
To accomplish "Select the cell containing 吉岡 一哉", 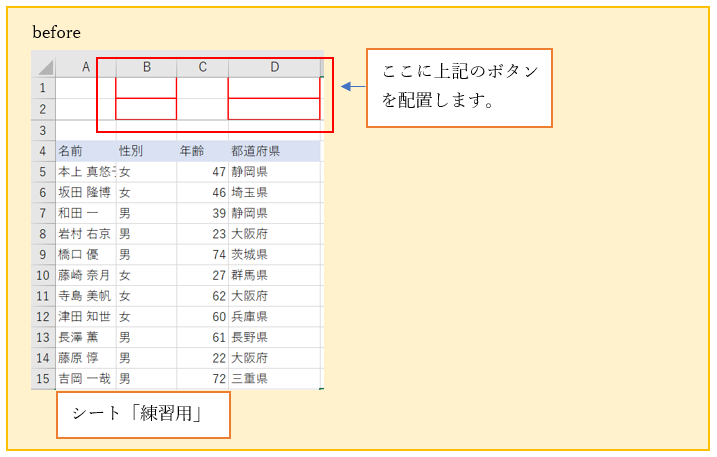I will [85, 379].
